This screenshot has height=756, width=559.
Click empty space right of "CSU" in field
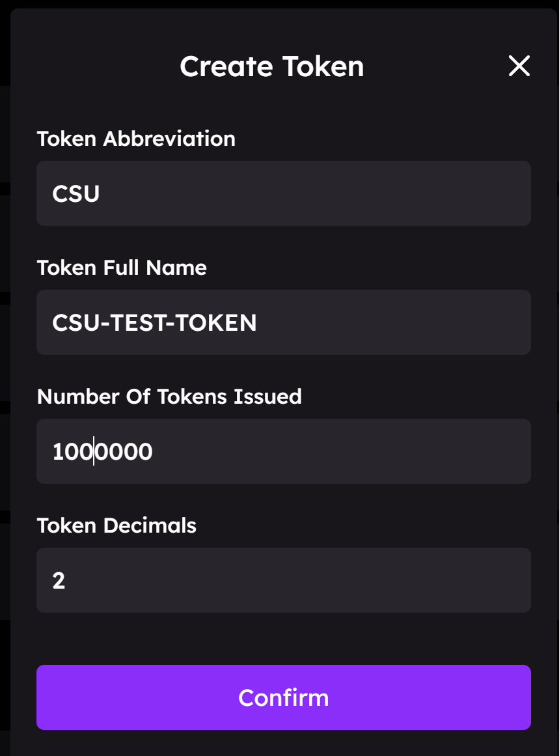pos(312,193)
